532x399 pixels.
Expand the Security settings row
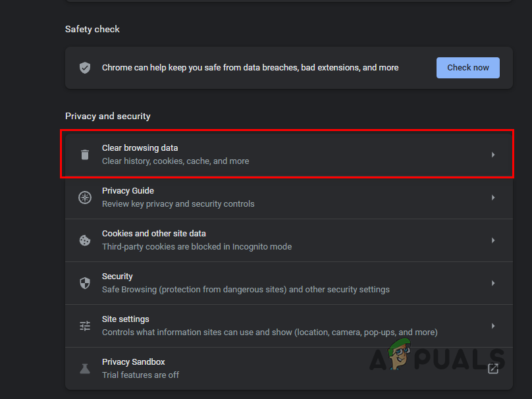pyautogui.click(x=492, y=282)
